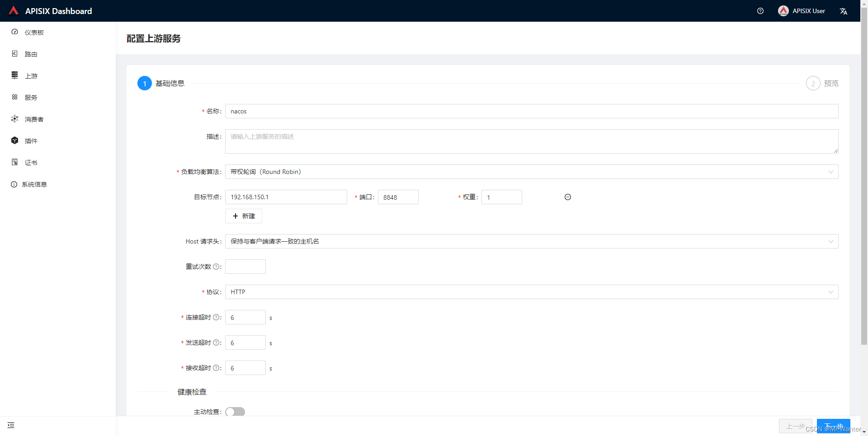Click the step 2 circle indicator
Image resolution: width=868 pixels, height=436 pixels.
[813, 83]
